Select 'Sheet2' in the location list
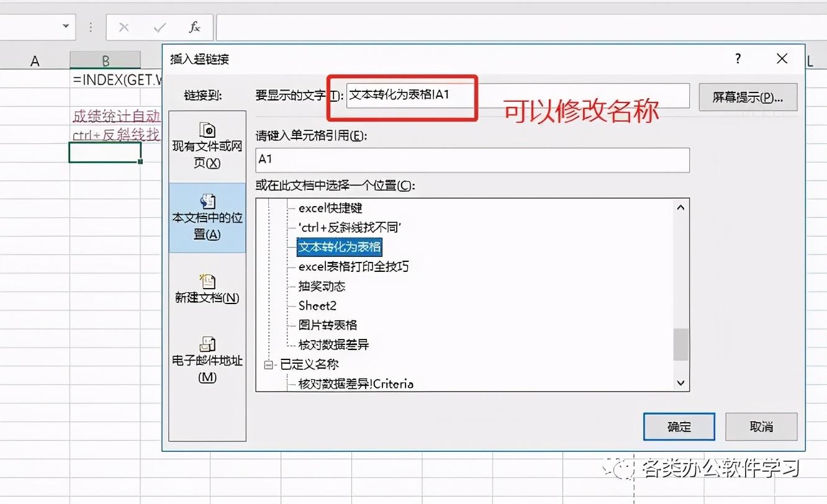827x504 pixels. click(x=317, y=305)
